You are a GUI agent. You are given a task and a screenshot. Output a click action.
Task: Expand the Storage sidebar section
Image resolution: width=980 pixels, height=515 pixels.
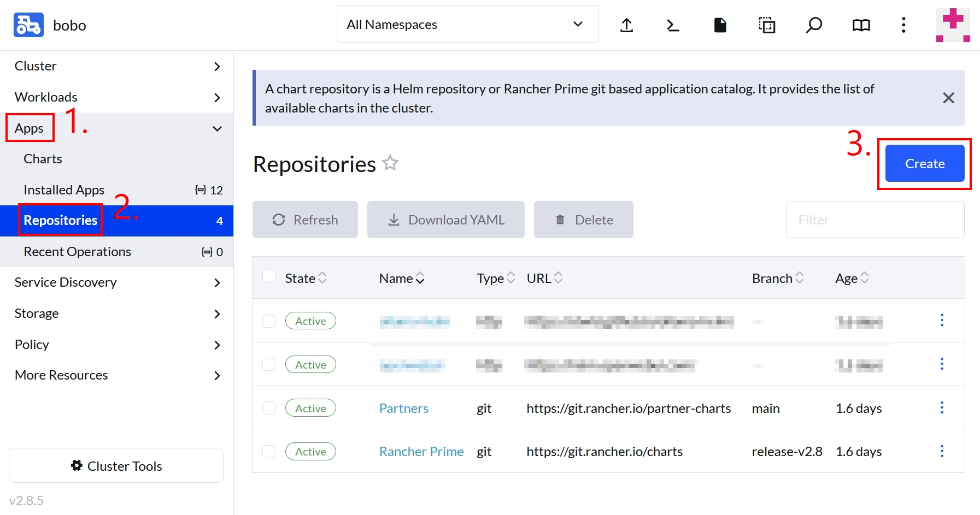[117, 313]
